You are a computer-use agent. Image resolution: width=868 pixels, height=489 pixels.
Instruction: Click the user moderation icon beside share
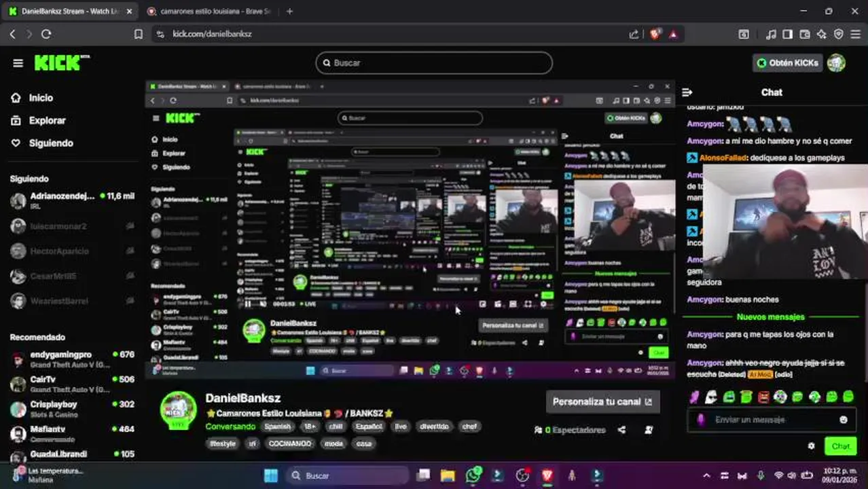(649, 429)
